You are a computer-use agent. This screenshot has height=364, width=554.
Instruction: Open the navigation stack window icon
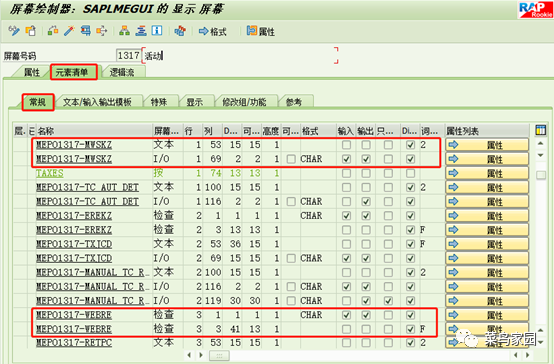[x=141, y=31]
